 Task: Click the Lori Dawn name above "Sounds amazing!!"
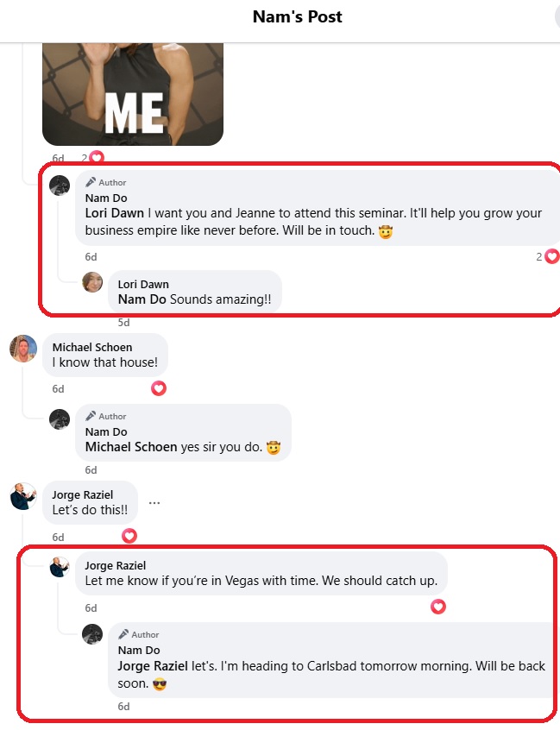pos(143,285)
